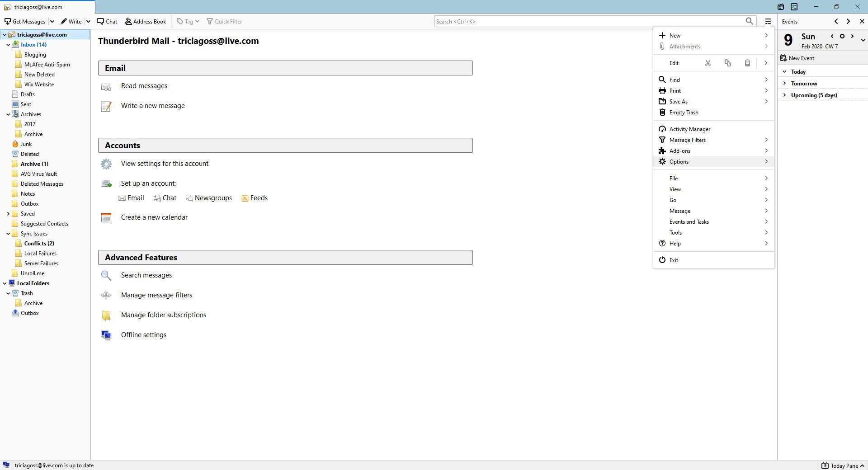Select the Conflicts (2) folder

(39, 243)
